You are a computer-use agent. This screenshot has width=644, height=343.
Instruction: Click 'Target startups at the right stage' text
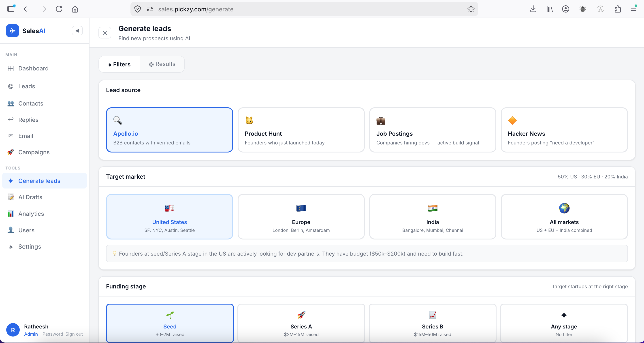tap(590, 286)
